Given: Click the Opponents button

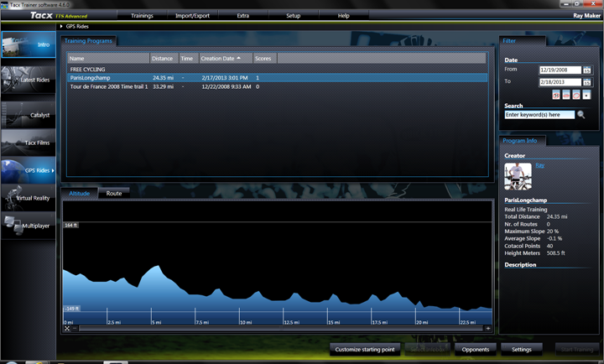Looking at the screenshot, I should click(x=476, y=350).
